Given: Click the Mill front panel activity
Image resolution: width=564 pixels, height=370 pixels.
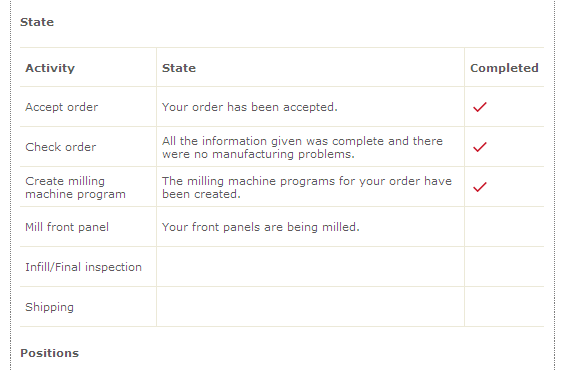Looking at the screenshot, I should (x=67, y=227).
